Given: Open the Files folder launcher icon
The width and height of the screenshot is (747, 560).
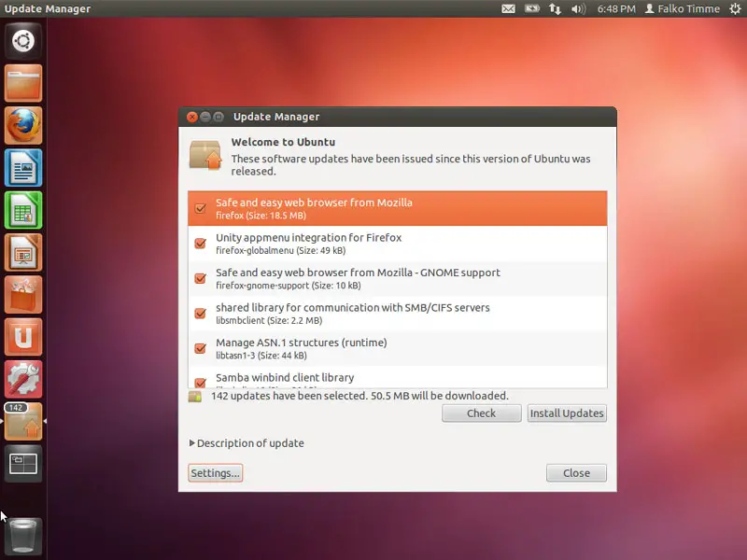Looking at the screenshot, I should click(x=23, y=83).
